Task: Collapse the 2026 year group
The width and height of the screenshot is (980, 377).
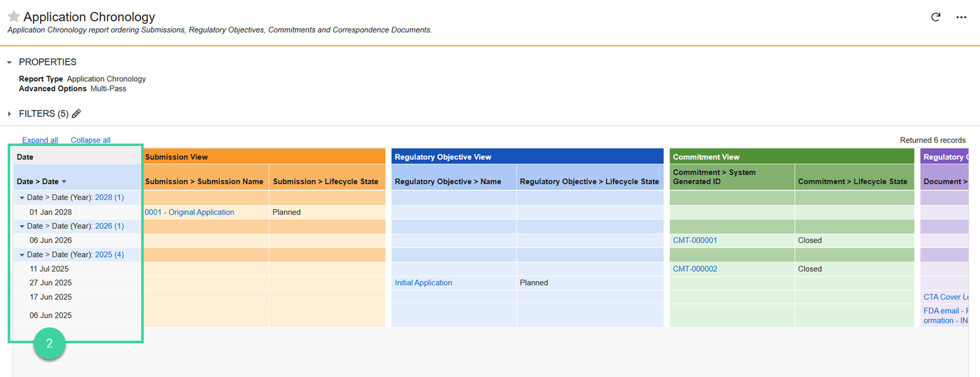Action: tap(22, 226)
